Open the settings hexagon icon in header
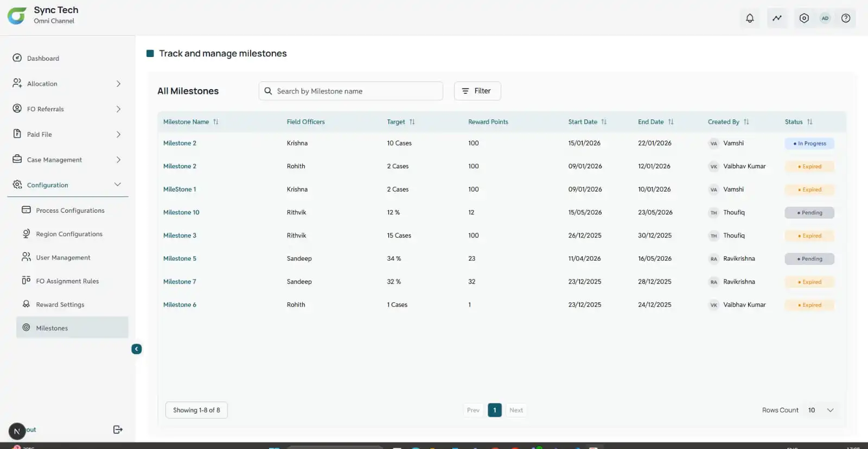This screenshot has height=449, width=868. 804,18
